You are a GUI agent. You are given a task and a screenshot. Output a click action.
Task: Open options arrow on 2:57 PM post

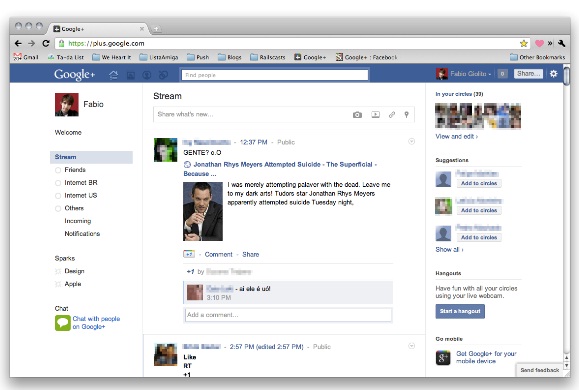tap(411, 346)
